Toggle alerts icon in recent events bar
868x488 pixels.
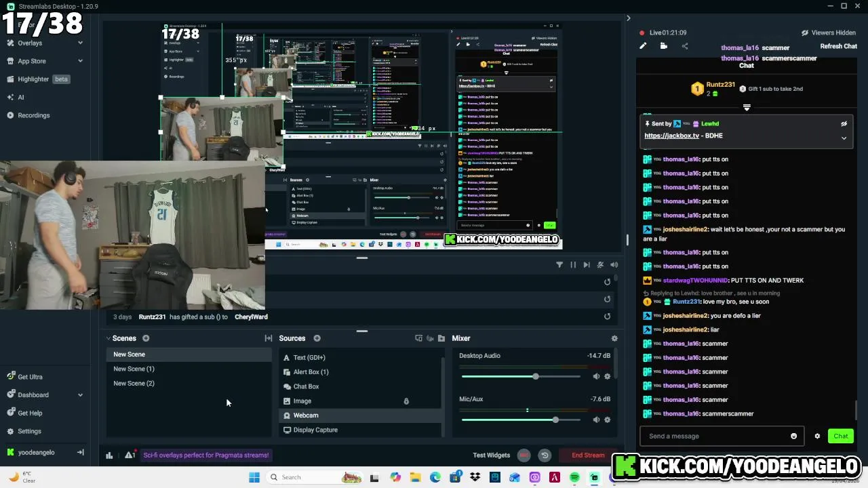(x=600, y=265)
